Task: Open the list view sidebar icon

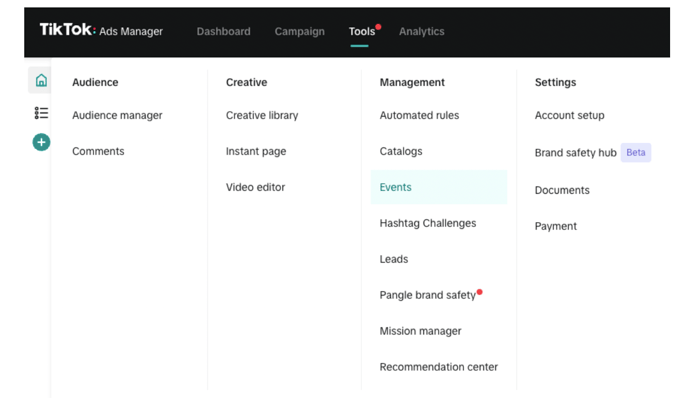Action: coord(41,113)
